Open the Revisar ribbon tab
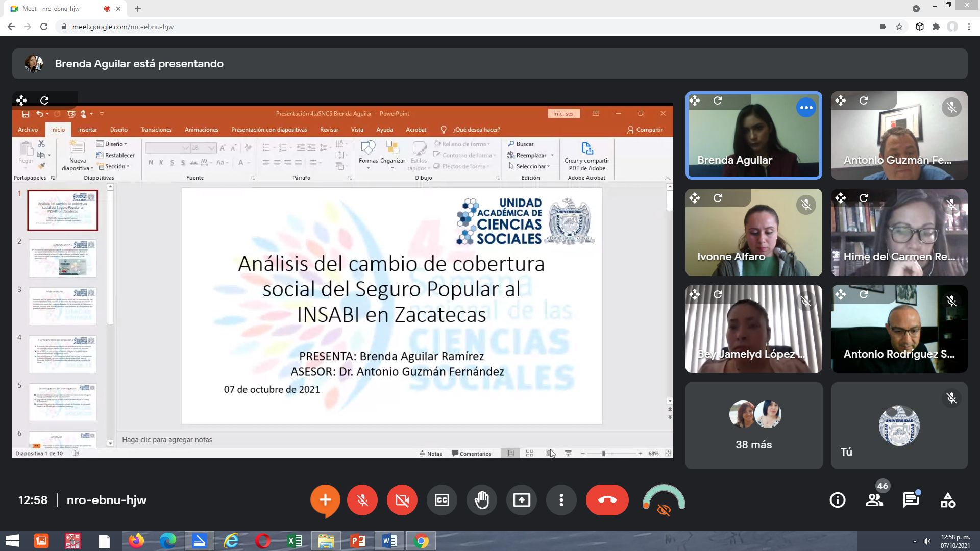The image size is (980, 551). [x=329, y=130]
